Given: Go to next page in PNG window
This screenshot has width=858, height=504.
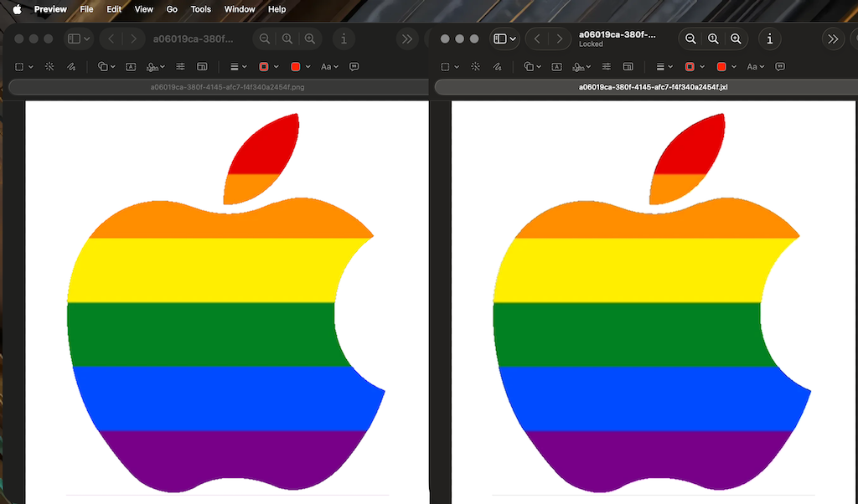Looking at the screenshot, I should pyautogui.click(x=133, y=39).
